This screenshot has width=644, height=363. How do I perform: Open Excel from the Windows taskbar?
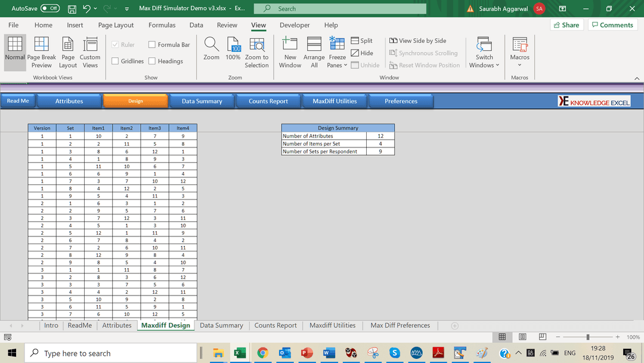point(240,353)
